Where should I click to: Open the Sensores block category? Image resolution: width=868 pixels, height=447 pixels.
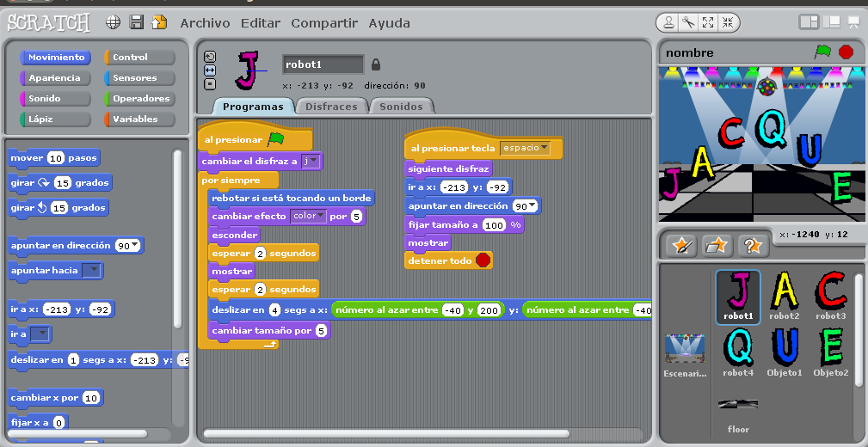139,78
